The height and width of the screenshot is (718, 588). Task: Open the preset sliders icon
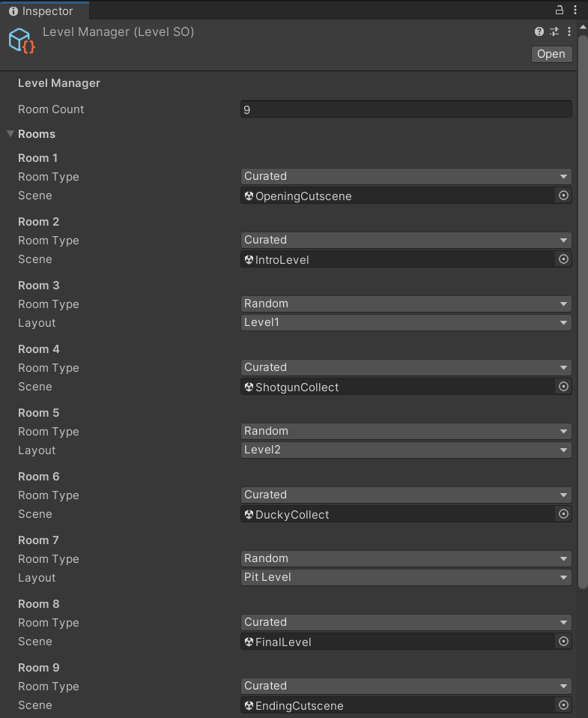(554, 31)
